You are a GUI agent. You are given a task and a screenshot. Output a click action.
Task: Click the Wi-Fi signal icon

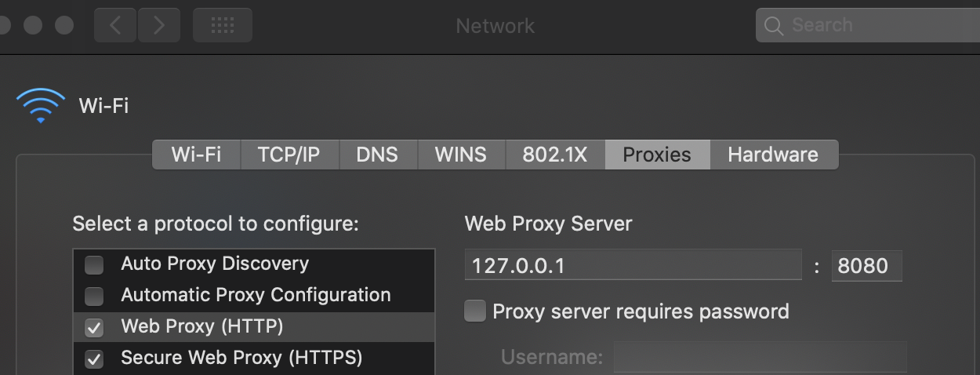coord(40,105)
